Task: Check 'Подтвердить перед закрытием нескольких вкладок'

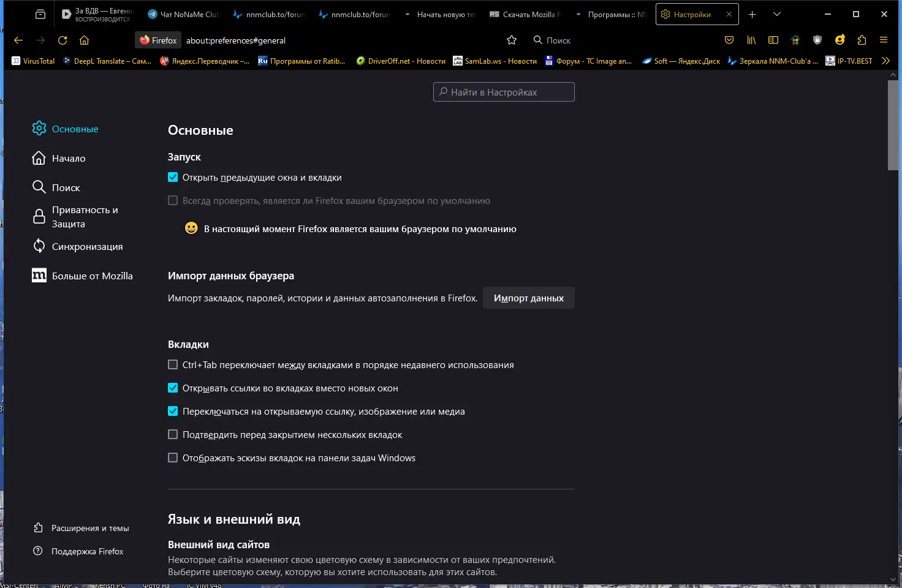Action: tap(173, 435)
